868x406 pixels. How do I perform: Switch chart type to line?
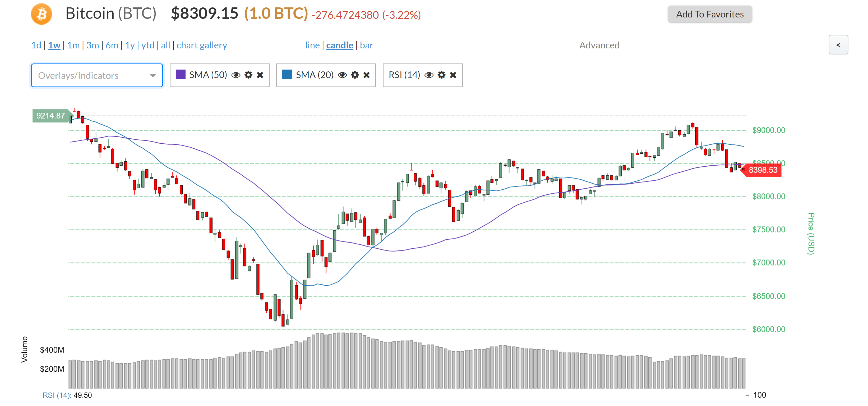coord(312,45)
